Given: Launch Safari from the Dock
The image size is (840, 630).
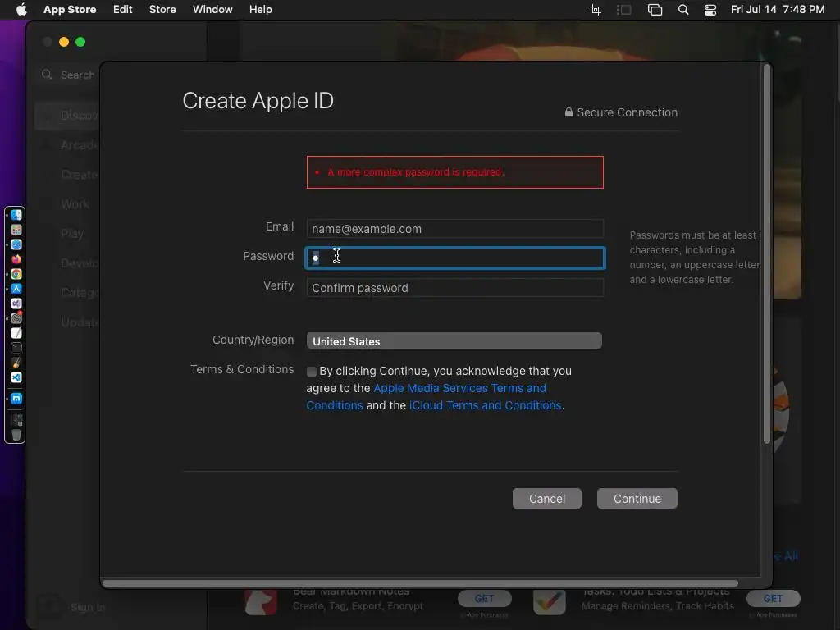Looking at the screenshot, I should [16, 244].
